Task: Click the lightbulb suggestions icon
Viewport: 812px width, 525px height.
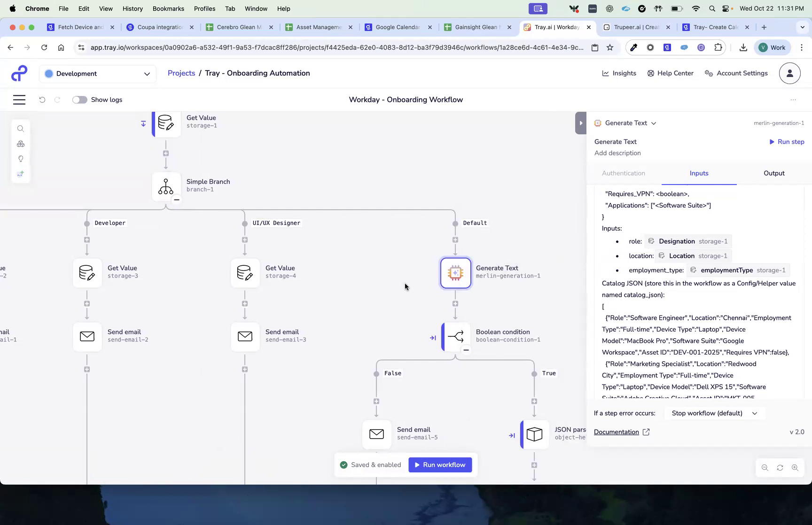Action: [x=21, y=159]
